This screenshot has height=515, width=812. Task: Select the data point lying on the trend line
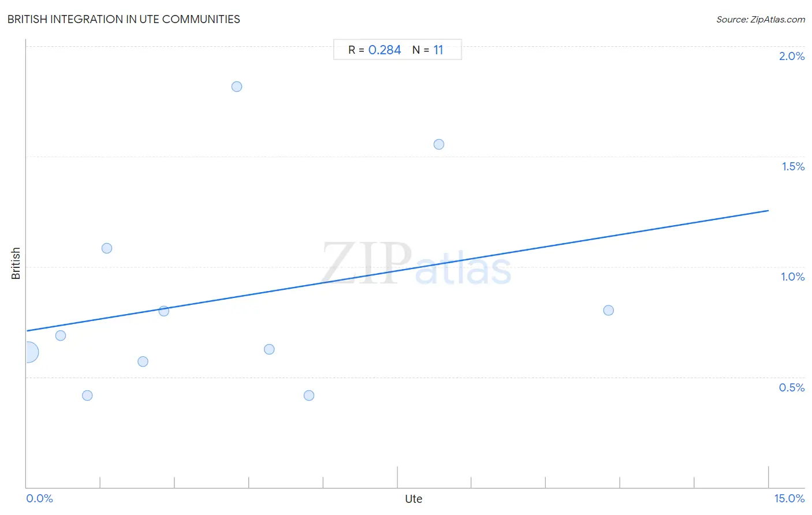pyautogui.click(x=164, y=311)
